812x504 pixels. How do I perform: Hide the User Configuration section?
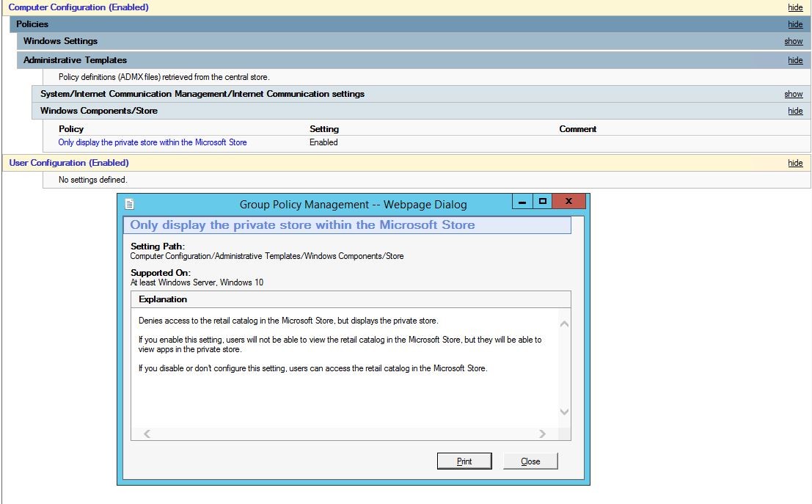point(795,163)
